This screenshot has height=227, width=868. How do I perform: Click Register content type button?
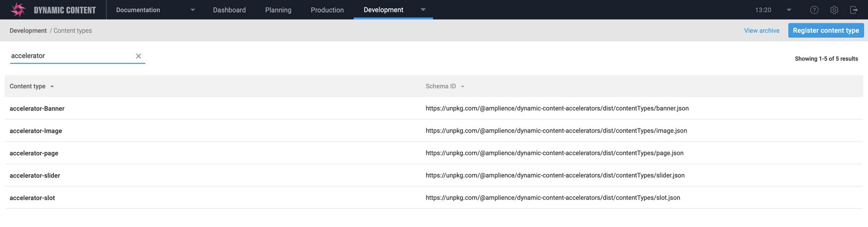(x=826, y=31)
